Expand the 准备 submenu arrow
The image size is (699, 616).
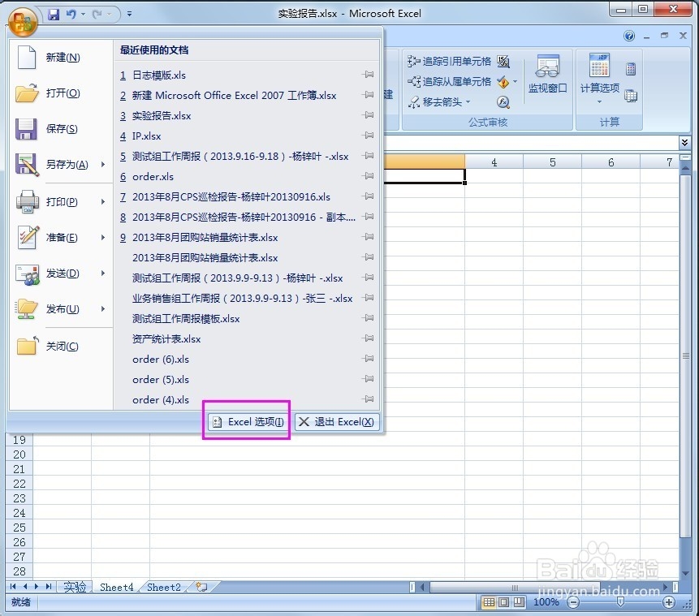click(x=103, y=238)
